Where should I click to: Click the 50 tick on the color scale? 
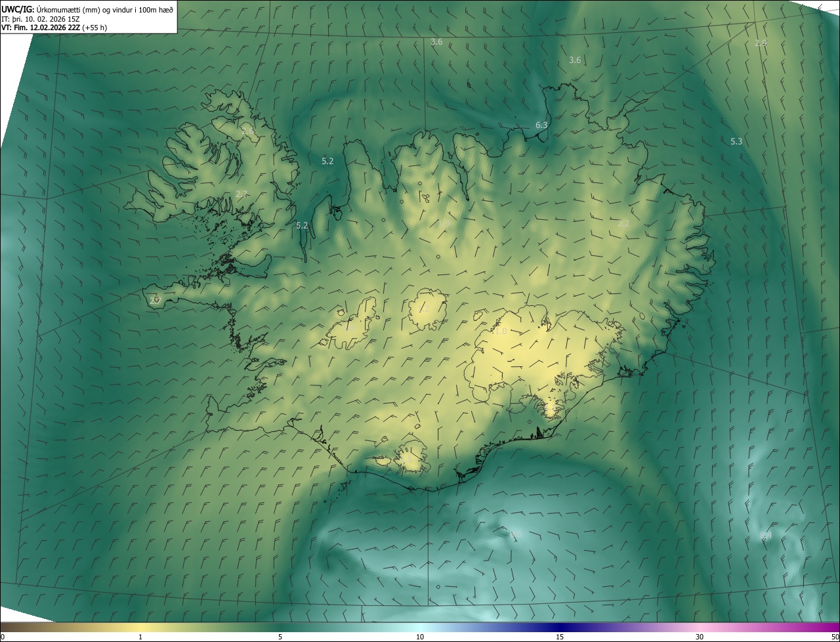pos(835,637)
